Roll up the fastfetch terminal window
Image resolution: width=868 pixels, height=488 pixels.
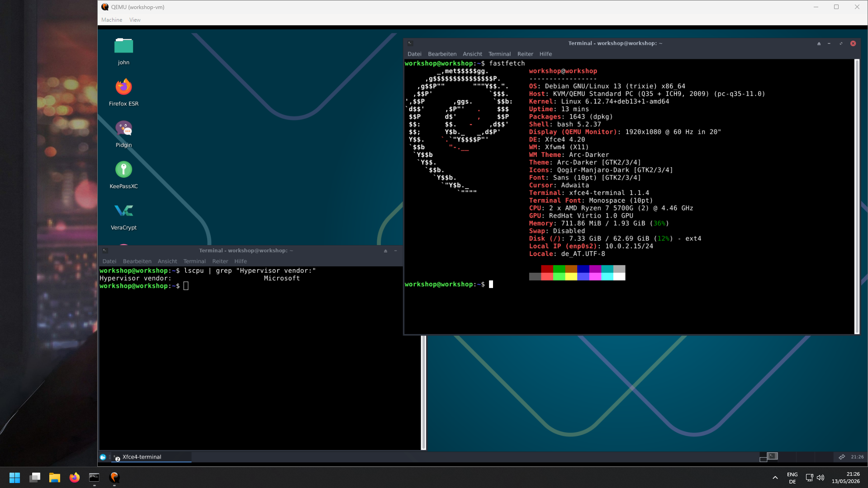tap(819, 43)
